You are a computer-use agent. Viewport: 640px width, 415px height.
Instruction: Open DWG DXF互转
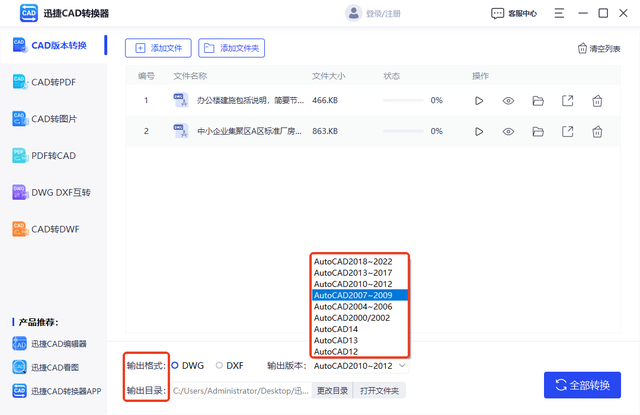pos(52,192)
